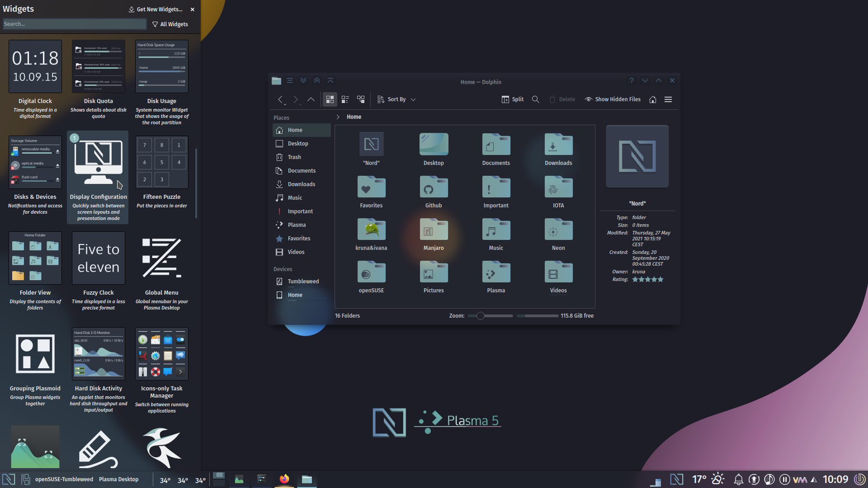
Task: Open the Downloads folder icon in file view
Action: pos(558,145)
